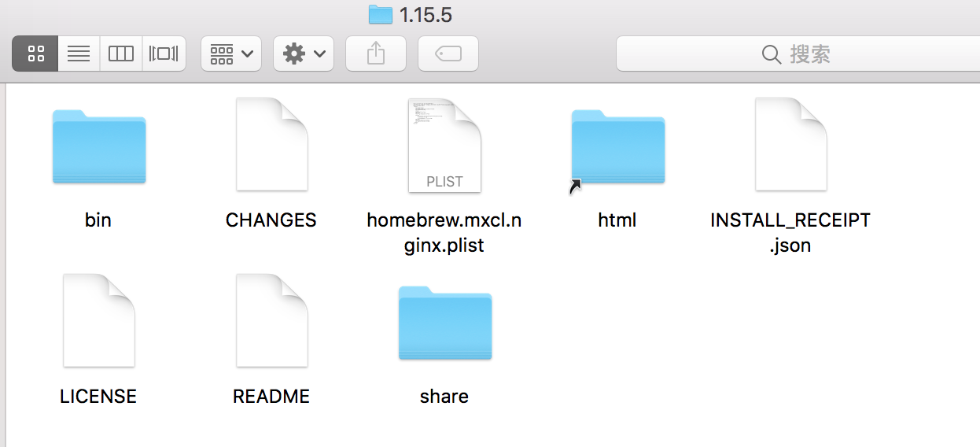Click the Share toolbar button

376,54
